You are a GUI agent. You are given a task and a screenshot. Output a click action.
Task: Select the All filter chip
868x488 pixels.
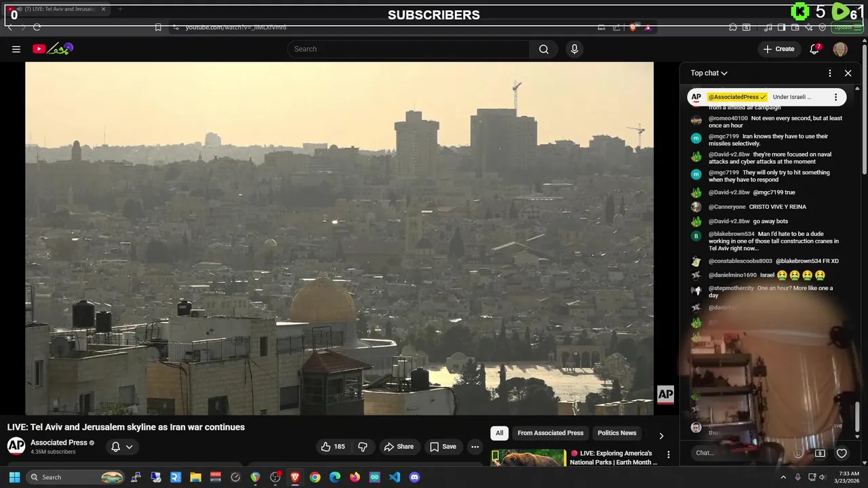(x=499, y=433)
